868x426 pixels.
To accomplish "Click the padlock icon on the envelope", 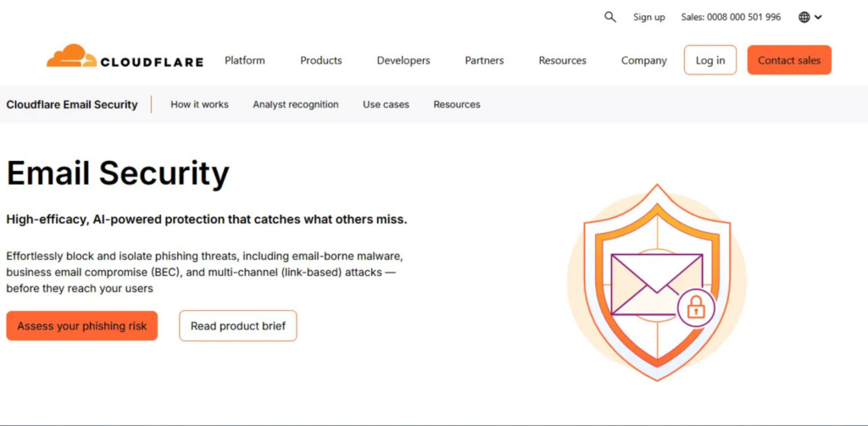I will pos(696,307).
